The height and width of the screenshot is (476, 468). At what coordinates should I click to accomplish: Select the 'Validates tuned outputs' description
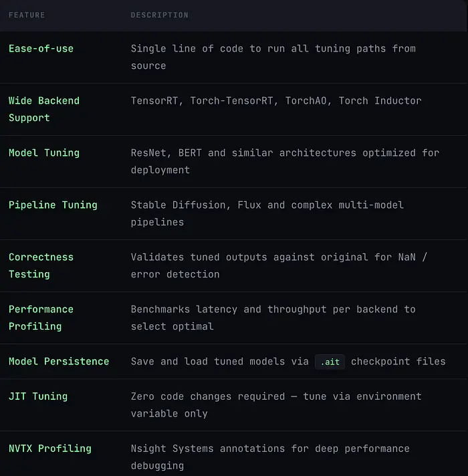point(278,265)
